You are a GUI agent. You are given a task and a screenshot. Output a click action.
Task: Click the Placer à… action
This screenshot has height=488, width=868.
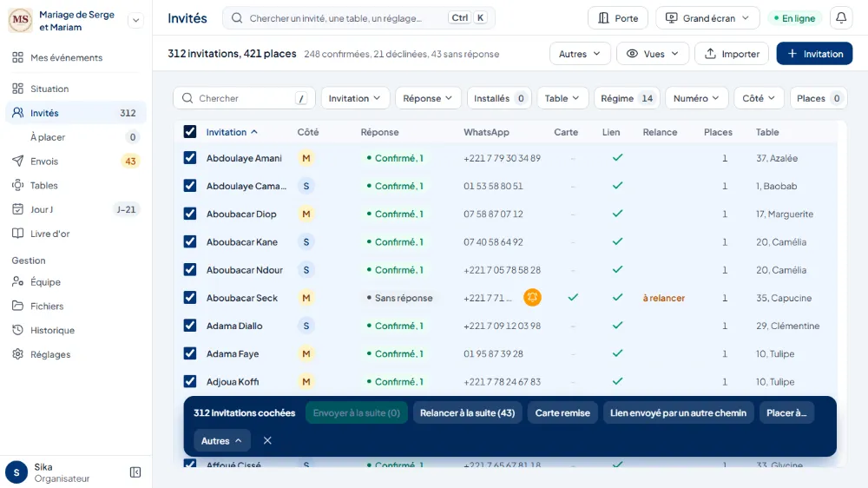tap(786, 412)
